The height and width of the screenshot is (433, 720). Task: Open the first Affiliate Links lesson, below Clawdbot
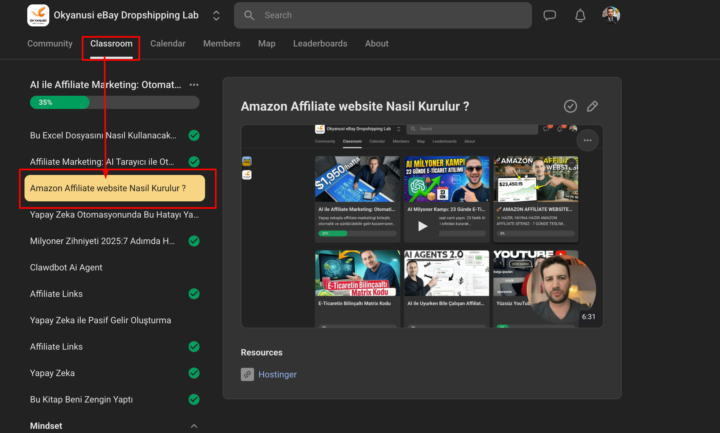click(56, 294)
